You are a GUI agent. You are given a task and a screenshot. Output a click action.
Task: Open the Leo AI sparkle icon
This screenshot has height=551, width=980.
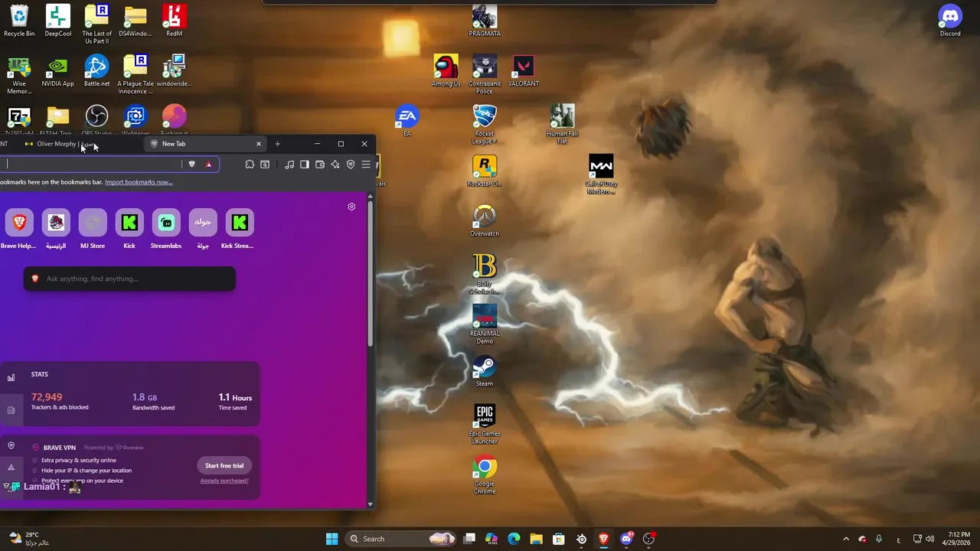(335, 165)
